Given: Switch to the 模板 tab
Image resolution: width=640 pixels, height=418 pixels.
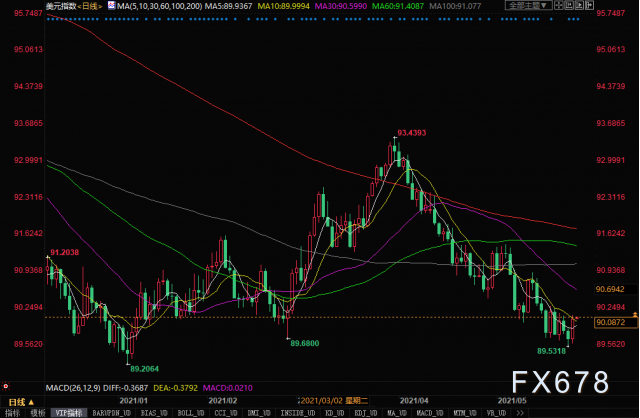Looking at the screenshot, I should [x=37, y=413].
